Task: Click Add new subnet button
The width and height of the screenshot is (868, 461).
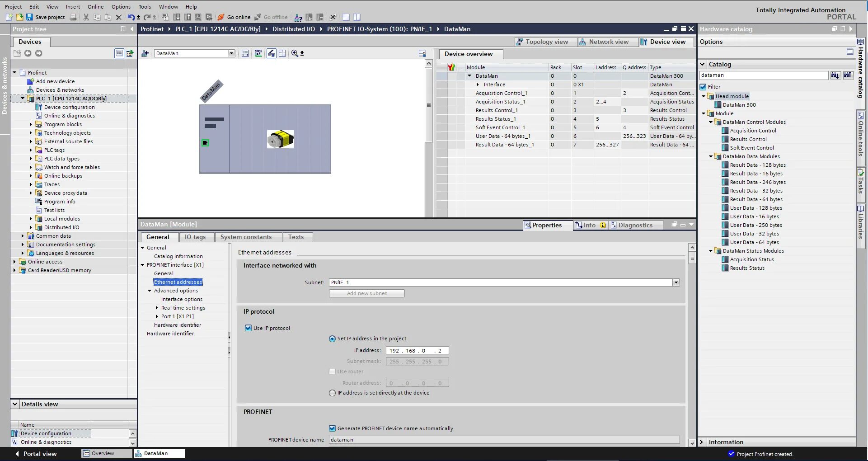Action: point(367,293)
